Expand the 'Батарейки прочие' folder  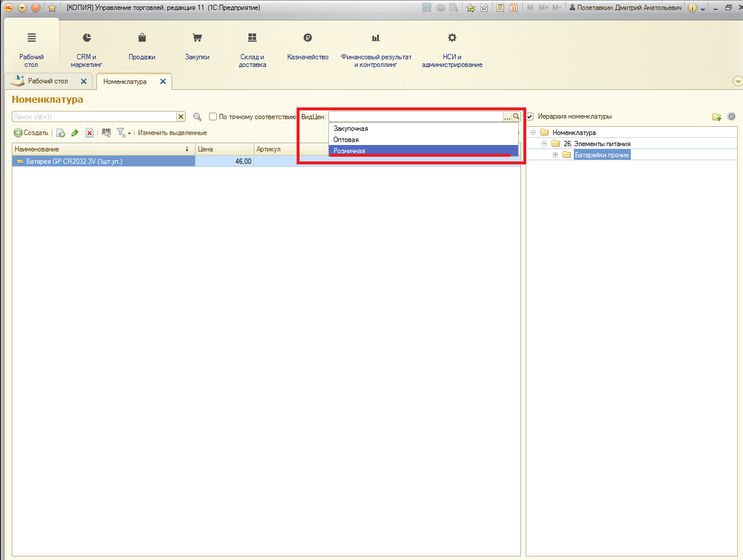click(555, 155)
